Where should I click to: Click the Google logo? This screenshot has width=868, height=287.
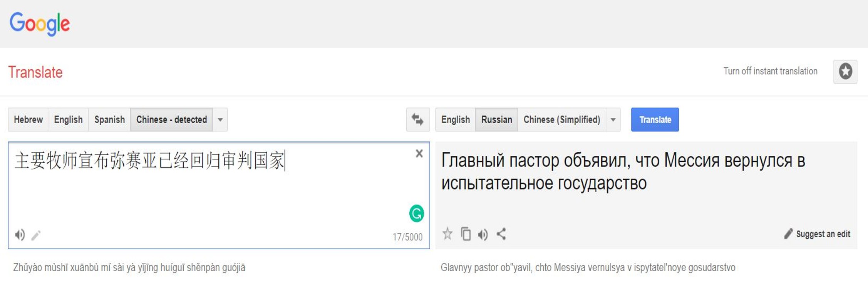(x=40, y=24)
